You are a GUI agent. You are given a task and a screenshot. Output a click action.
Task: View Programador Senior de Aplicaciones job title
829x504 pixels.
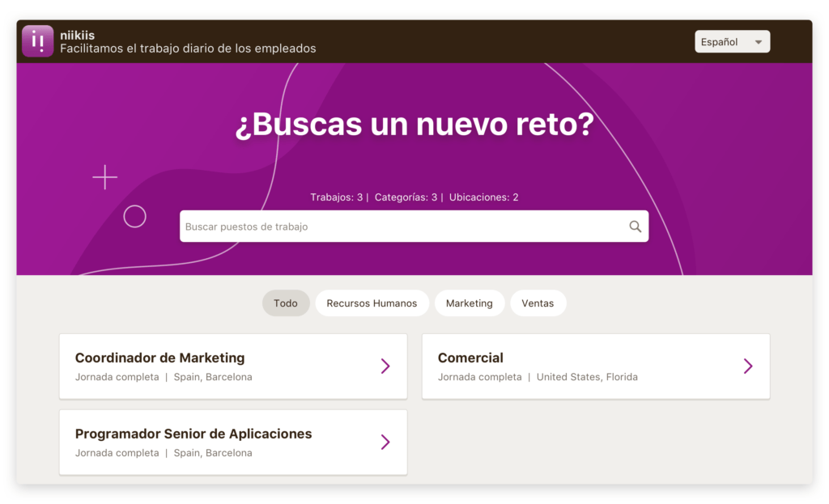tap(193, 434)
